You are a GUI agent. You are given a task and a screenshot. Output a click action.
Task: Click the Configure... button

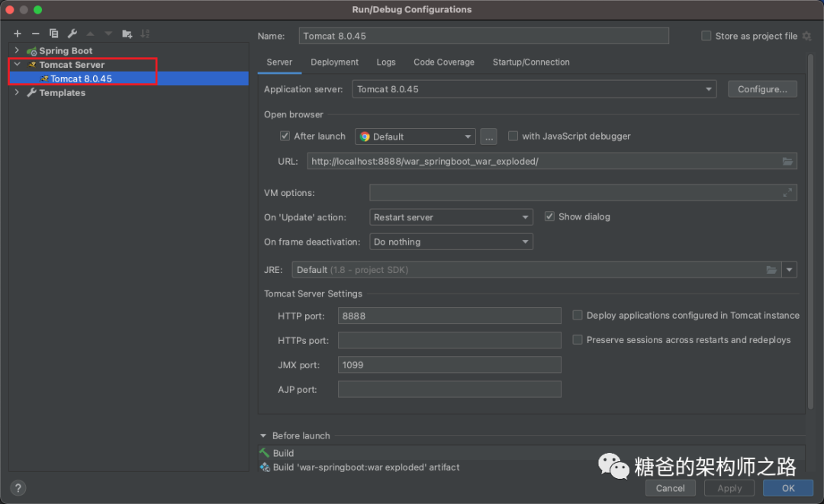point(762,89)
